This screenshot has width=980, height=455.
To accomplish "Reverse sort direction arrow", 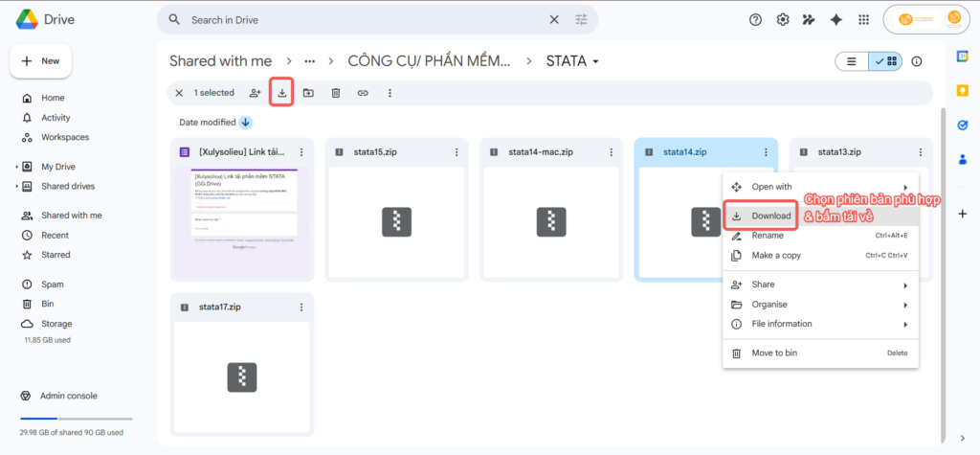I will point(246,123).
